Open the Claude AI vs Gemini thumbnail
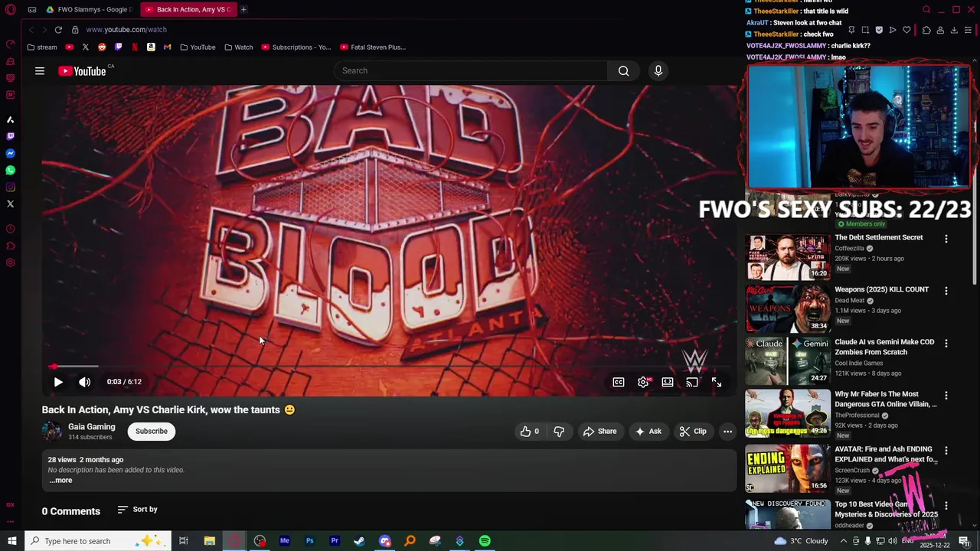980x551 pixels. pyautogui.click(x=788, y=361)
